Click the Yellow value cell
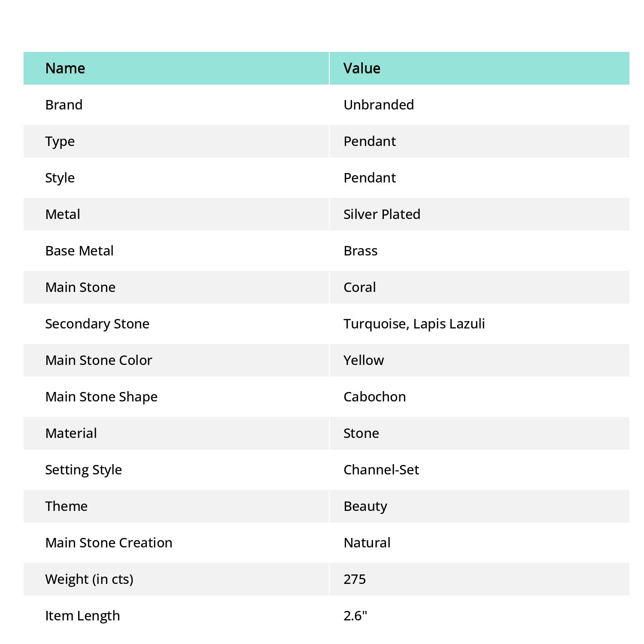 (x=364, y=360)
